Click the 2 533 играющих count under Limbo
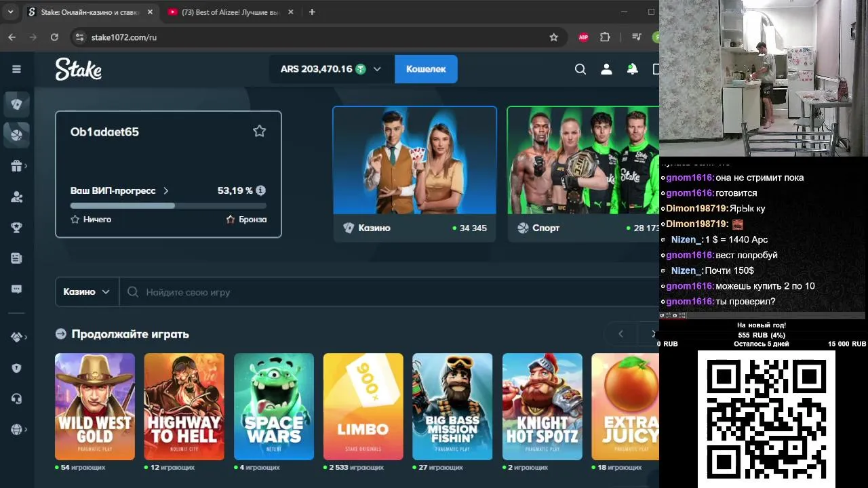 [356, 468]
